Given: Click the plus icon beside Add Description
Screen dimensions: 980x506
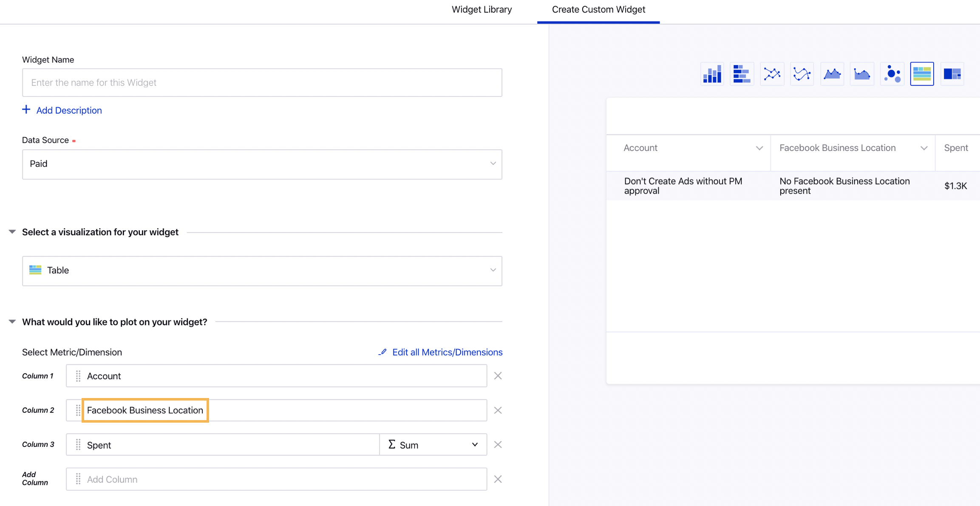Looking at the screenshot, I should [x=26, y=110].
